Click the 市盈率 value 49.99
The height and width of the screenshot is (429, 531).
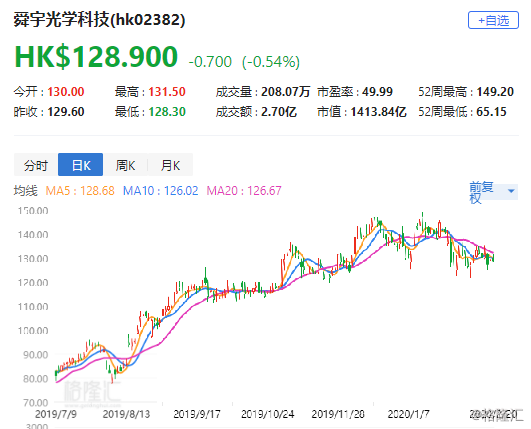point(377,92)
